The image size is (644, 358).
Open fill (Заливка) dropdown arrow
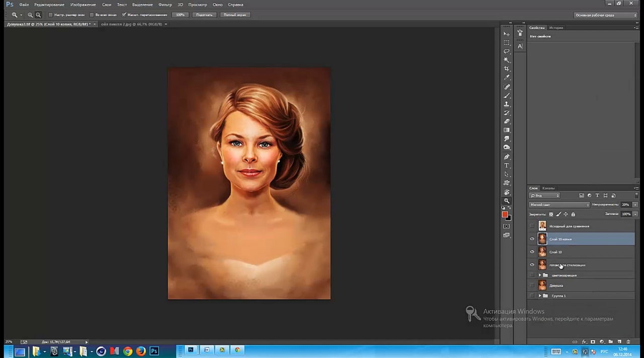pyautogui.click(x=635, y=214)
